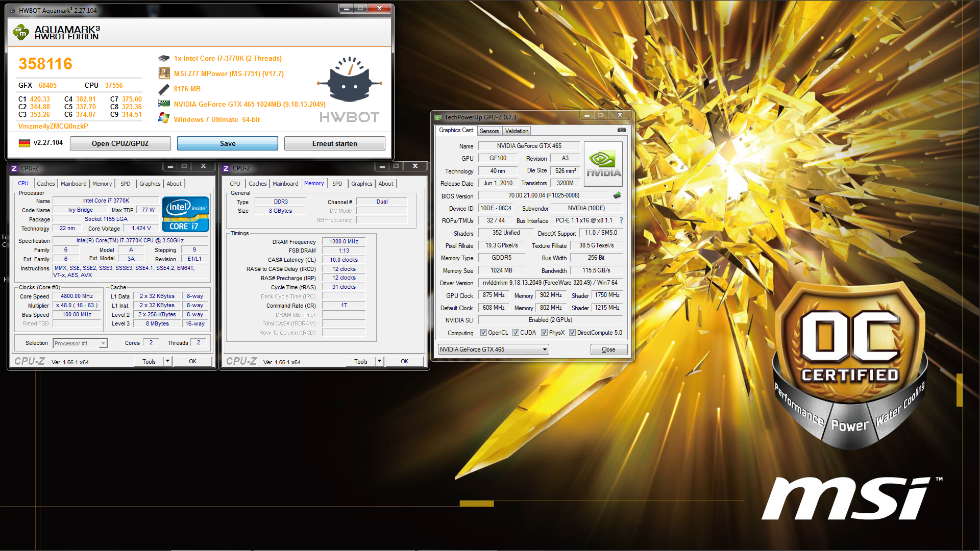Click the Close button in GPU-Z
The height and width of the screenshot is (551, 980).
pyautogui.click(x=608, y=349)
